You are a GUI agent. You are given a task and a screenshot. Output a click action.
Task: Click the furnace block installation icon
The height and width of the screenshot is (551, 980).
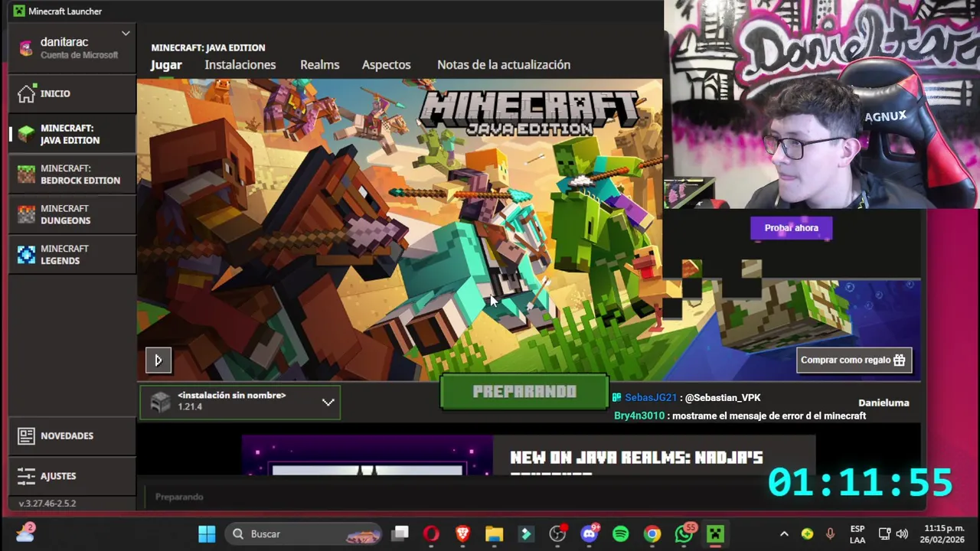(x=160, y=402)
